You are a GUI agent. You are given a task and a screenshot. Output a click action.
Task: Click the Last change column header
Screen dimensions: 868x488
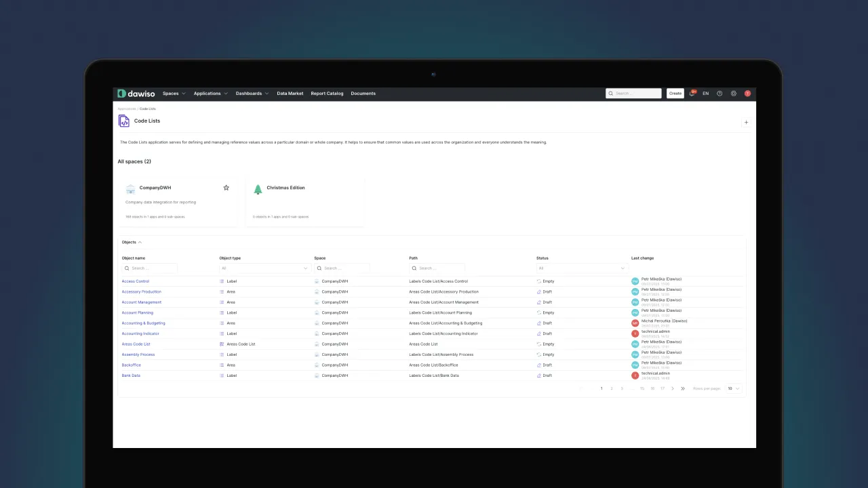click(642, 258)
